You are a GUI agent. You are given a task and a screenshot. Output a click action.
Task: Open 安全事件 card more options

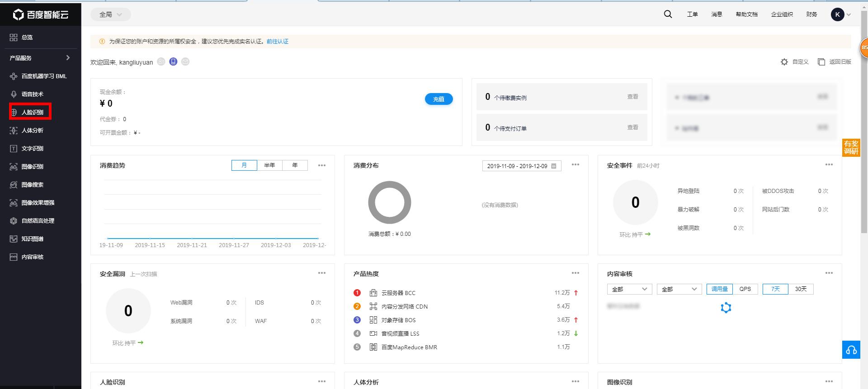click(x=829, y=164)
